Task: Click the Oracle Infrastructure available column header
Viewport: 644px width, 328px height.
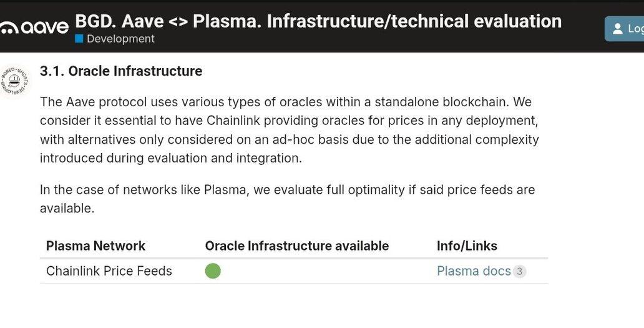Action: click(x=297, y=246)
